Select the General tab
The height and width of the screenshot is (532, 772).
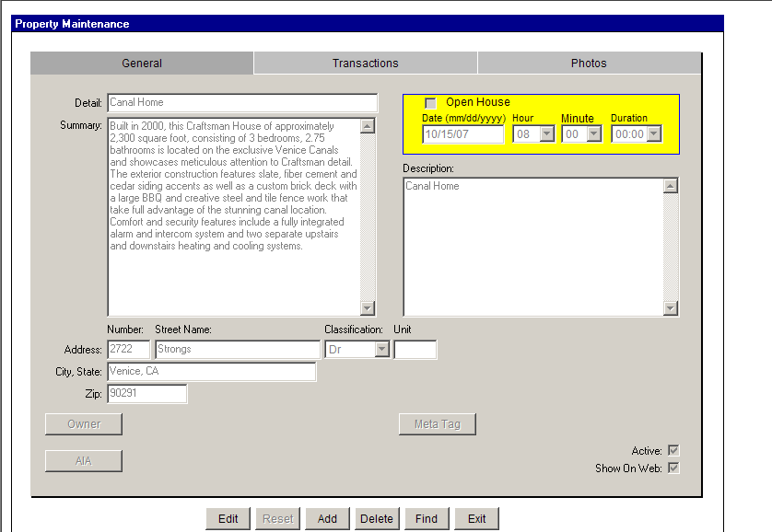142,64
